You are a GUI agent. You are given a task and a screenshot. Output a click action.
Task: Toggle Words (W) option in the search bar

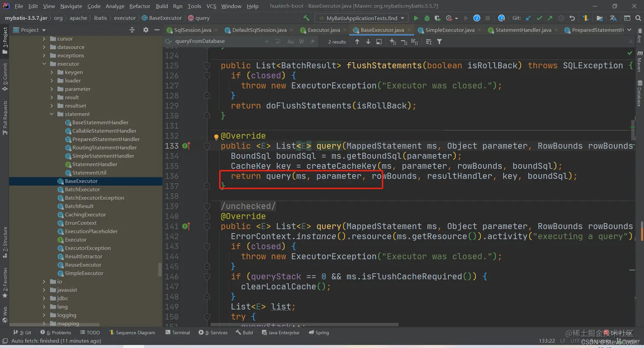tap(302, 42)
